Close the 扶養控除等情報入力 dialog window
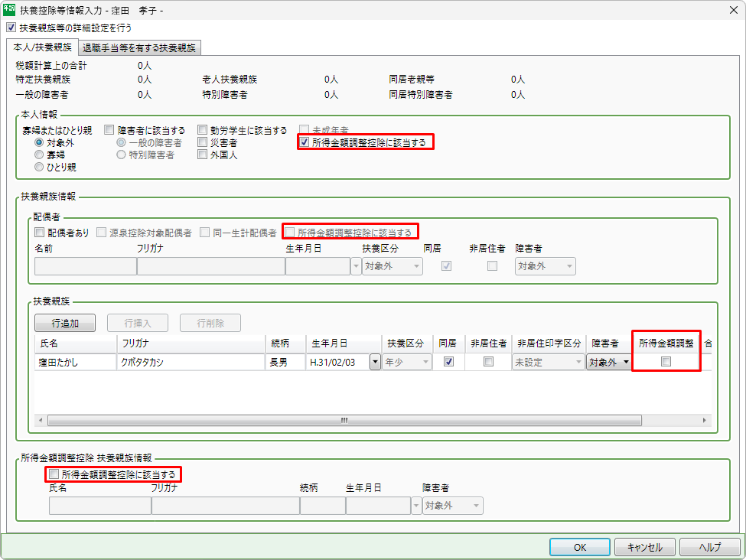Image resolution: width=746 pixels, height=560 pixels. pyautogui.click(x=735, y=10)
